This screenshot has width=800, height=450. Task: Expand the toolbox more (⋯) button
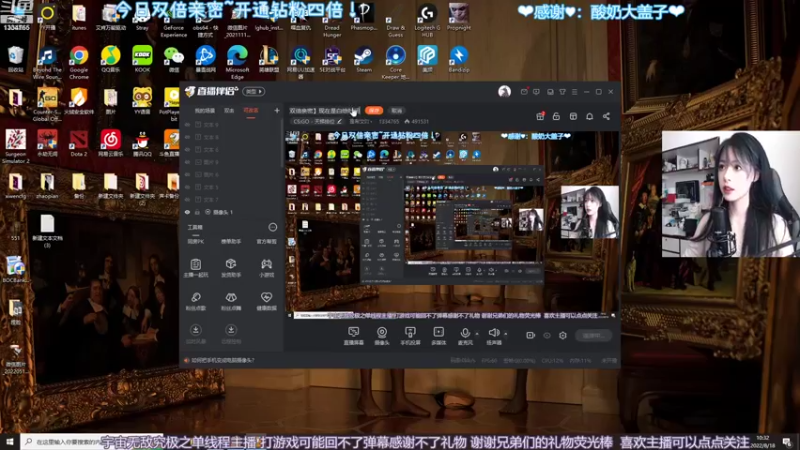click(273, 227)
